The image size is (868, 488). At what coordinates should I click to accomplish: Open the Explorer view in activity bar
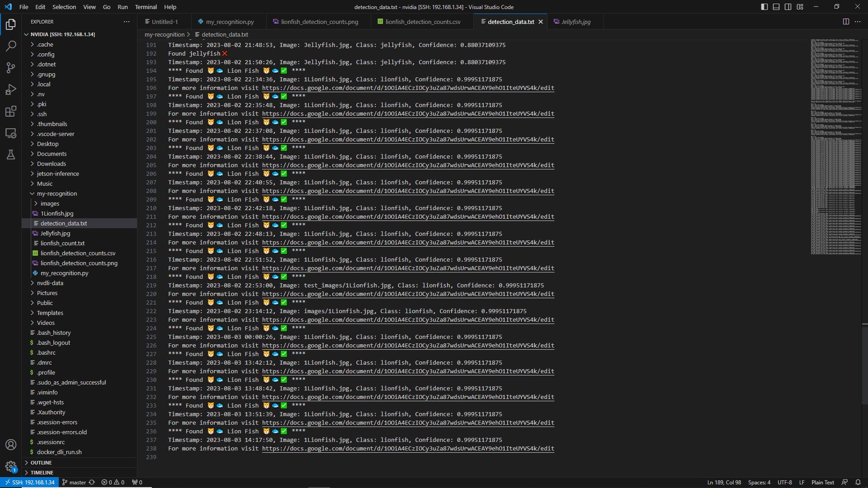click(11, 24)
